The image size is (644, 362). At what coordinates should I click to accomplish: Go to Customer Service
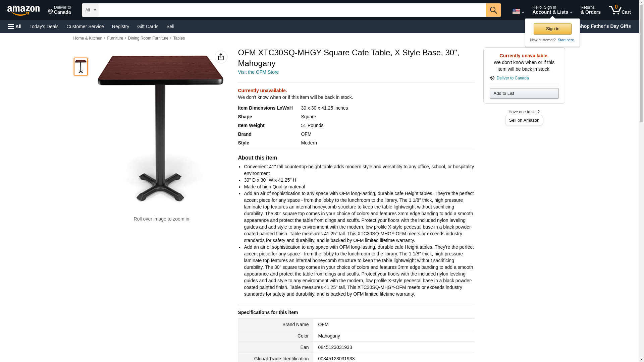[85, 26]
